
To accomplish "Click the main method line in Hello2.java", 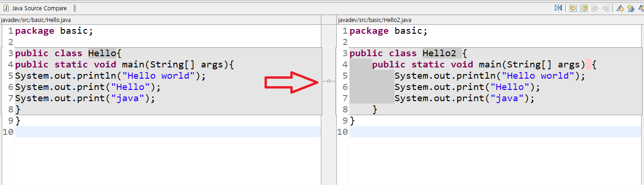I will 484,65.
